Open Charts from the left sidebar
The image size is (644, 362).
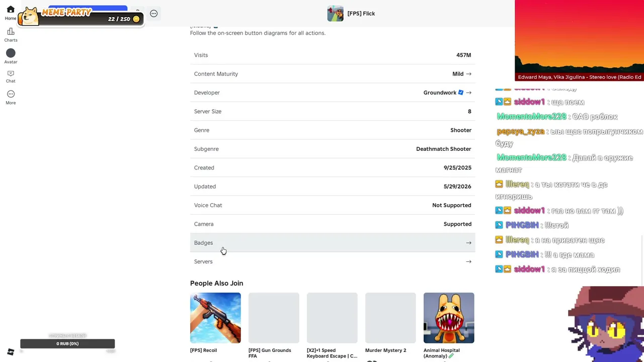[11, 35]
